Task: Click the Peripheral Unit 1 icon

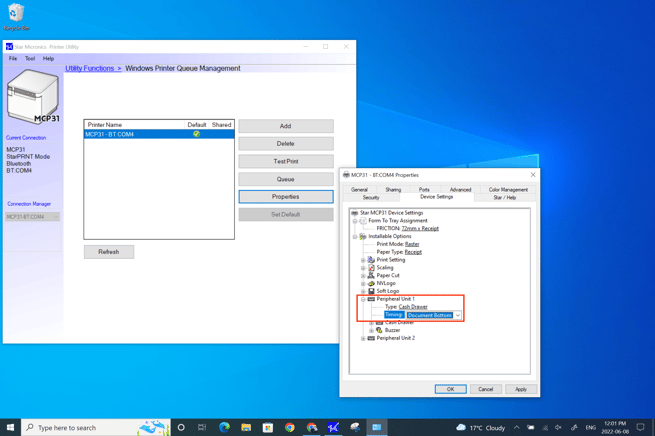Action: 371,299
